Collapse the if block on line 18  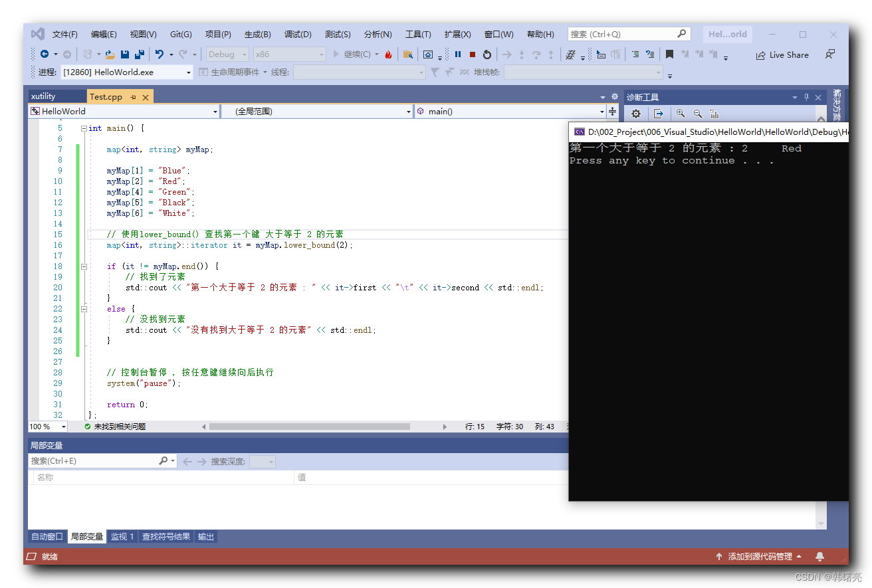tap(84, 266)
